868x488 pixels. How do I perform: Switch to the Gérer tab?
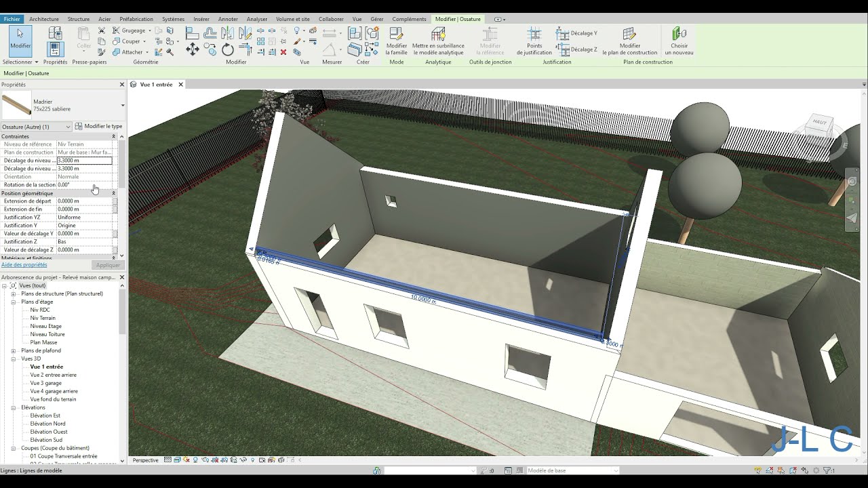click(377, 19)
